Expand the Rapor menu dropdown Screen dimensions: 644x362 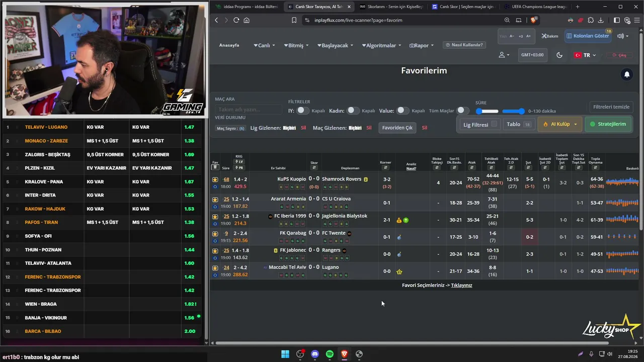[x=422, y=45]
